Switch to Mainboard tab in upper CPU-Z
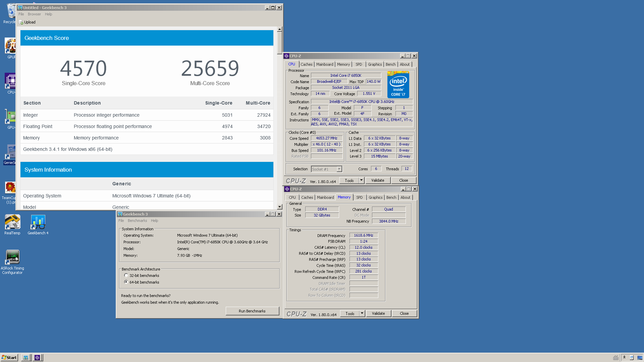Screen dimensions: 644x362 (x=325, y=64)
